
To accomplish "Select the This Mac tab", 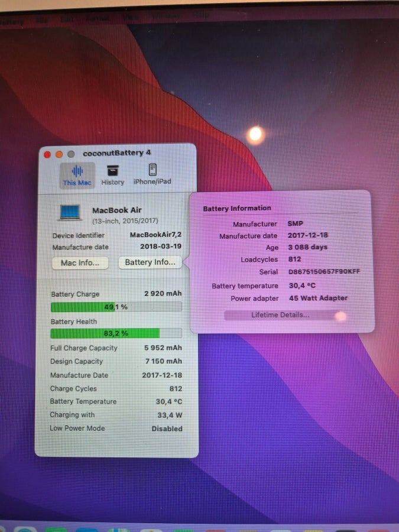I will (x=77, y=175).
